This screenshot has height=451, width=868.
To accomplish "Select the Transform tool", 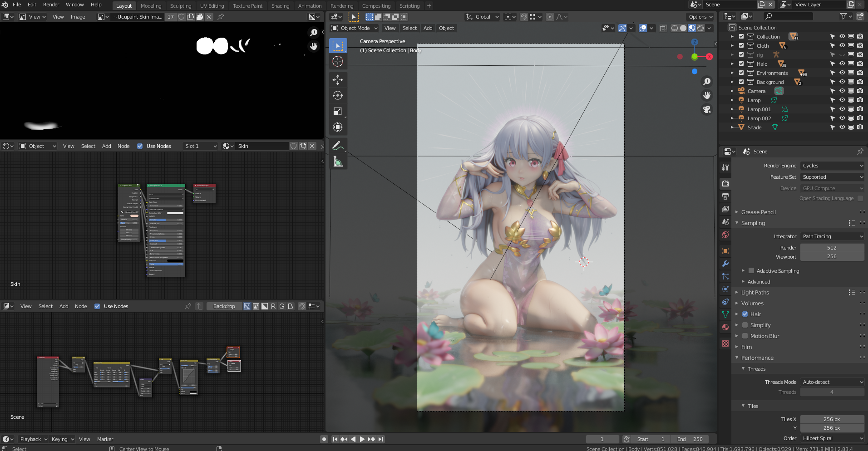I will coord(338,127).
